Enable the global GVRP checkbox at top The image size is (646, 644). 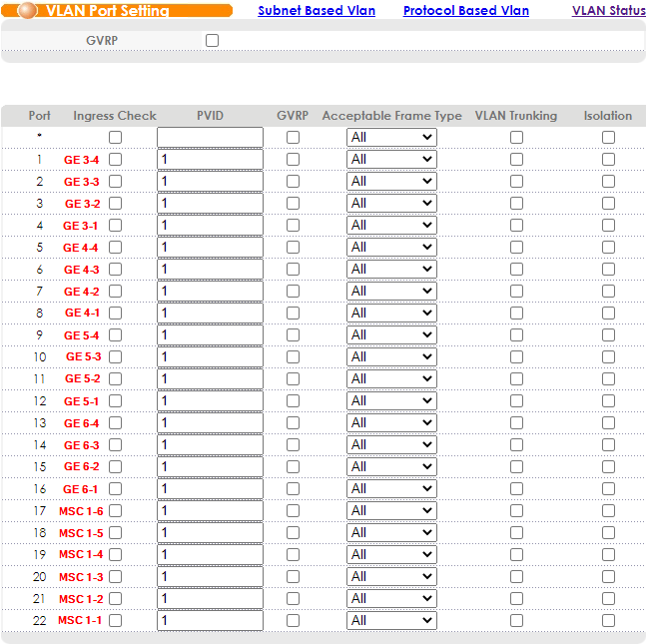(x=212, y=41)
